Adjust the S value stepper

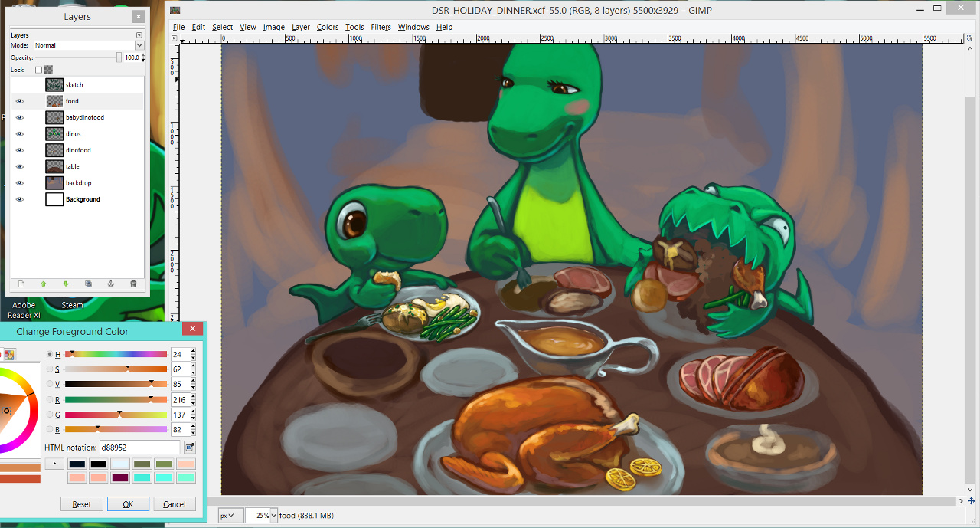[193, 369]
